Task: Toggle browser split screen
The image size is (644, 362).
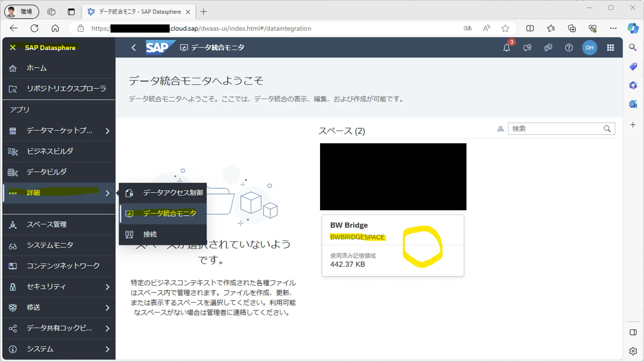Action: tap(530, 28)
